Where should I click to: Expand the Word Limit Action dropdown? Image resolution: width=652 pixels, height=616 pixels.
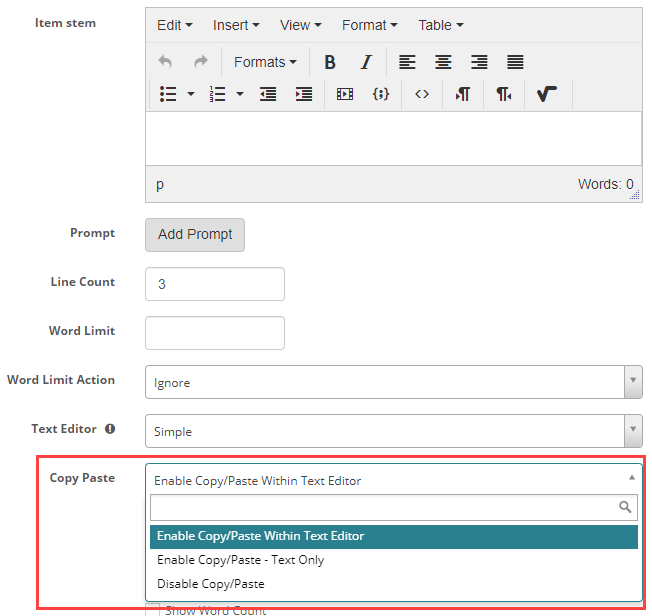click(x=393, y=382)
